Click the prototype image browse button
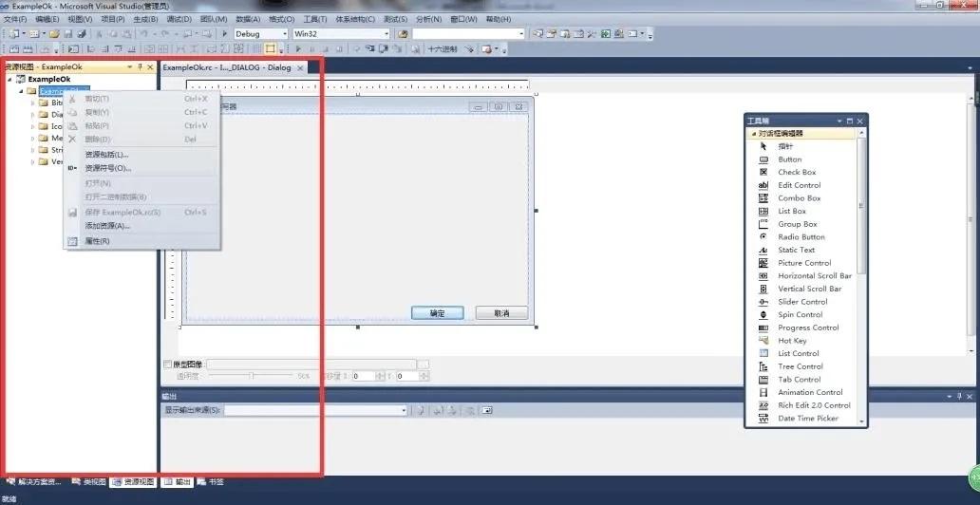 click(424, 365)
